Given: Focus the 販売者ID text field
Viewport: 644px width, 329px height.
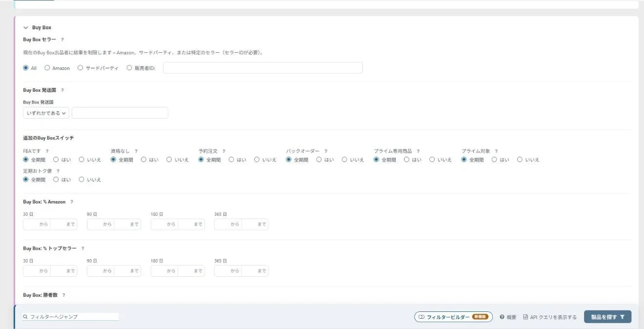Looking at the screenshot, I should (x=263, y=68).
